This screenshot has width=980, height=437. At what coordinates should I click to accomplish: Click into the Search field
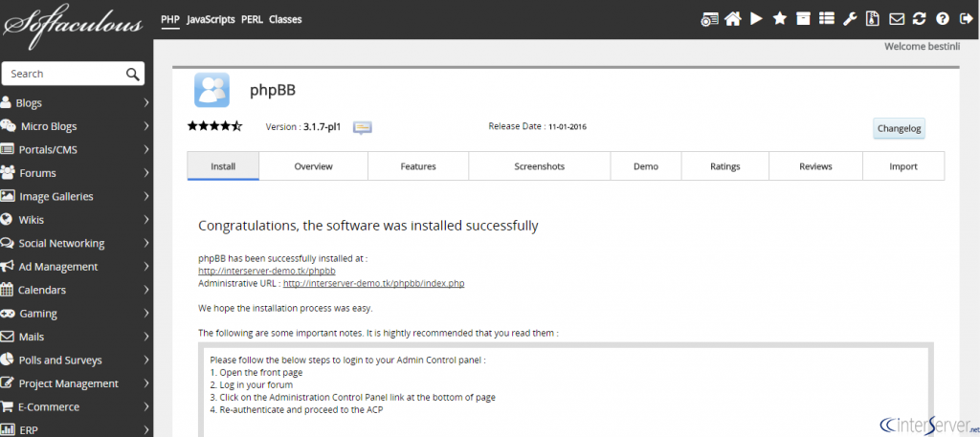pyautogui.click(x=73, y=74)
